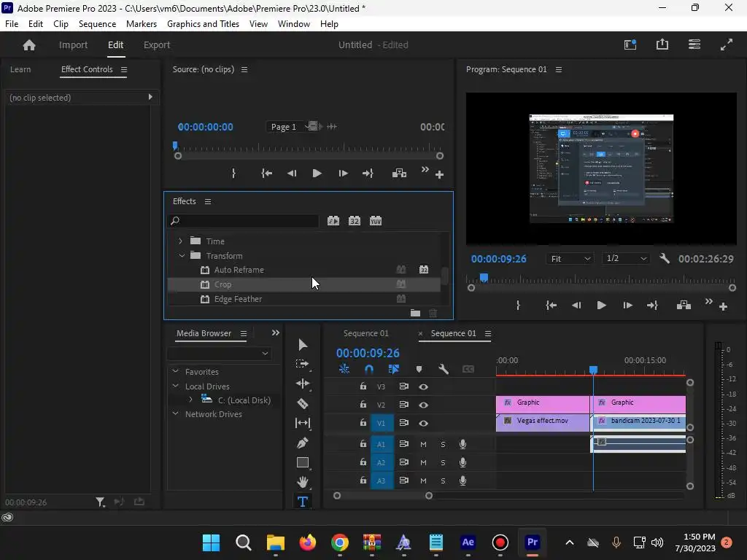Toggle Linked Selection in timeline
The width and height of the screenshot is (747, 560).
393,369
